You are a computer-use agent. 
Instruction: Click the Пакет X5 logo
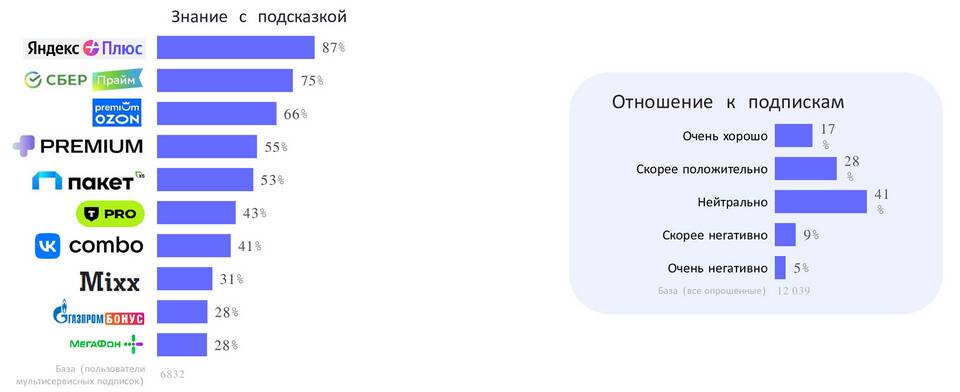[89, 180]
